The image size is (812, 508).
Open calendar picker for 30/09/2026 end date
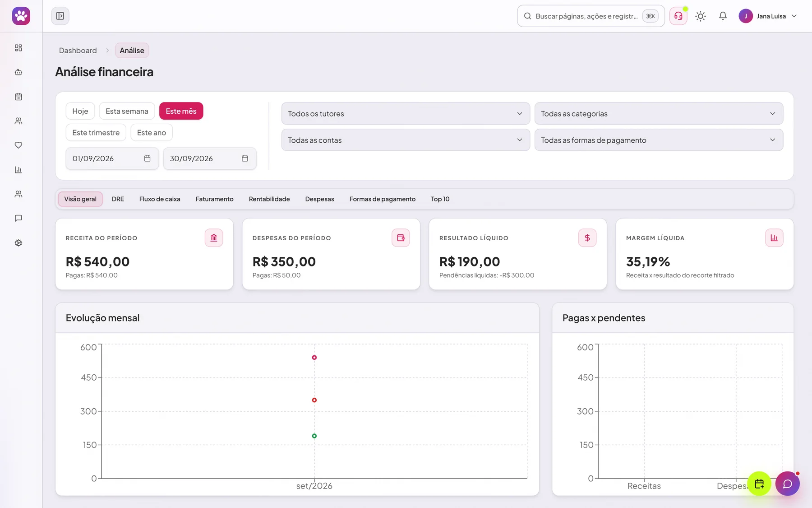pos(245,158)
